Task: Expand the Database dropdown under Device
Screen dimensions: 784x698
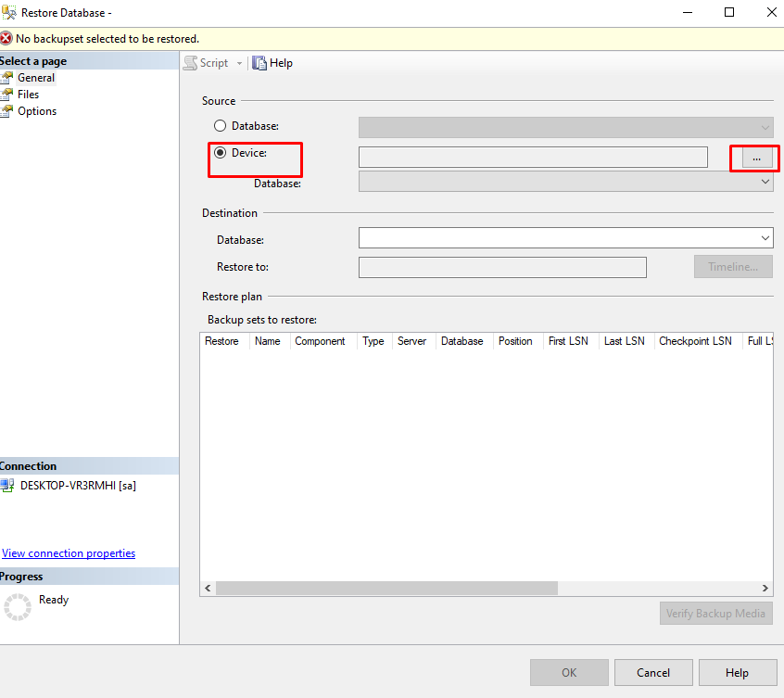Action: [x=566, y=182]
